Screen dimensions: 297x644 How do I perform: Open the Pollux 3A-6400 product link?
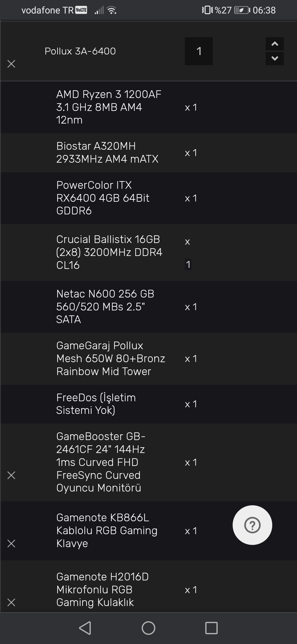pos(80,51)
